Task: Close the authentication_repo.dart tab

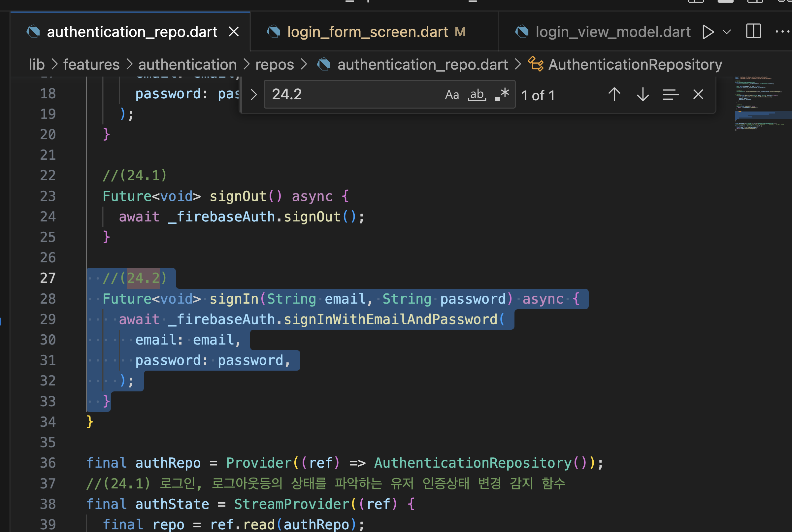Action: [x=234, y=32]
